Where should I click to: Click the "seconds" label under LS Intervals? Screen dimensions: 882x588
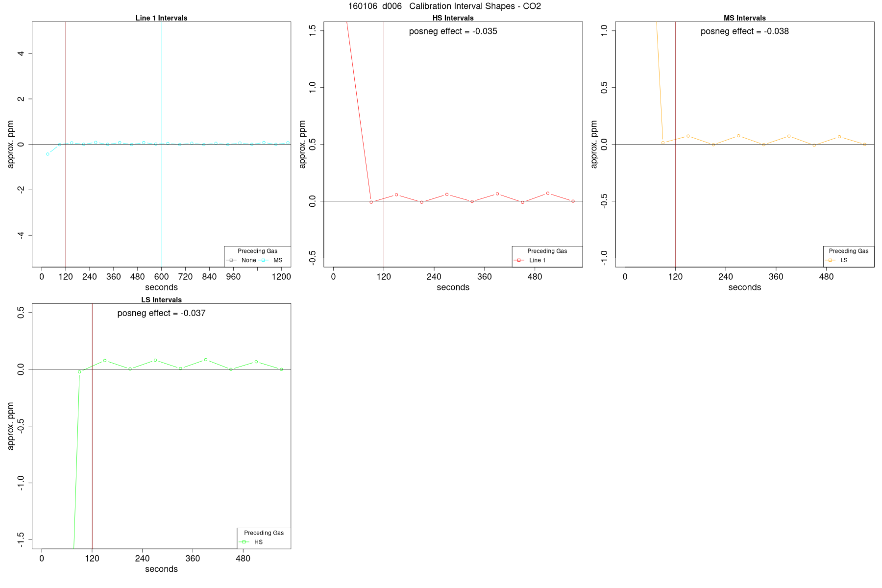click(161, 569)
